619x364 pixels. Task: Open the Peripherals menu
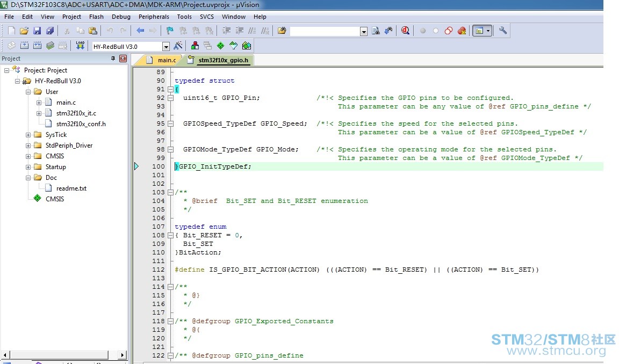[x=154, y=17]
